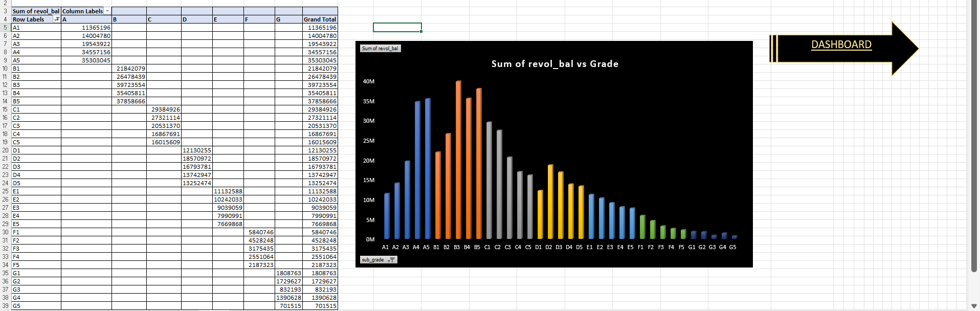Click the scroll down arrow at bottom right
980x311 pixels.
(x=974, y=306)
